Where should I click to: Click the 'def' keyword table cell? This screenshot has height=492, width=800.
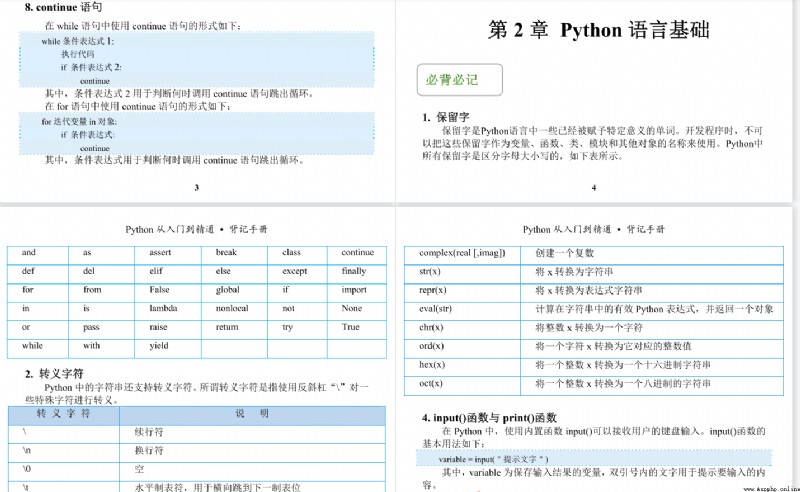click(x=38, y=275)
